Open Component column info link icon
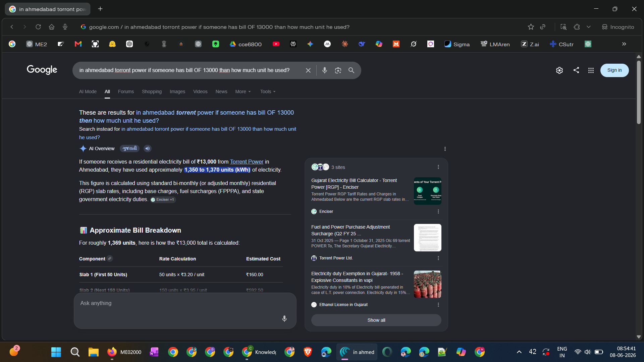This screenshot has width=644, height=362. tap(110, 258)
